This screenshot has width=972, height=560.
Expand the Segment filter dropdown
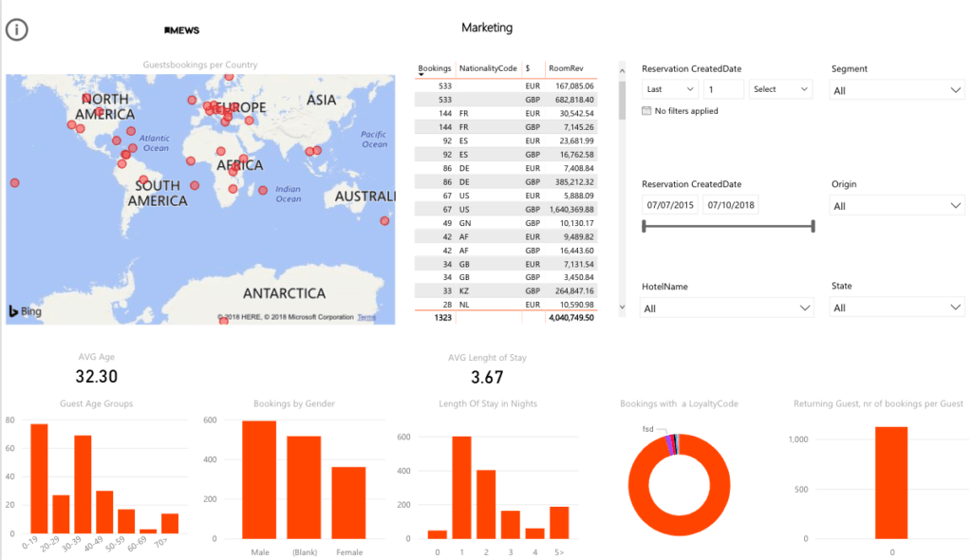click(x=897, y=90)
